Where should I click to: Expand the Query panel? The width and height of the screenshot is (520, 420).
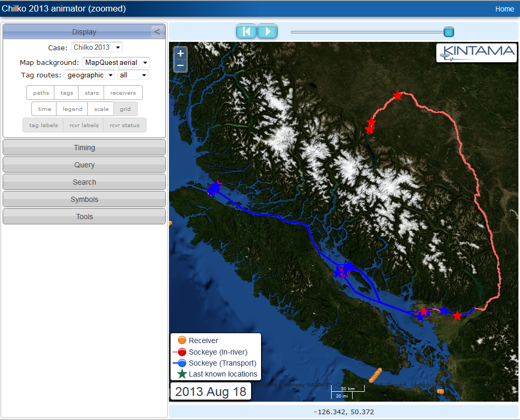(84, 165)
